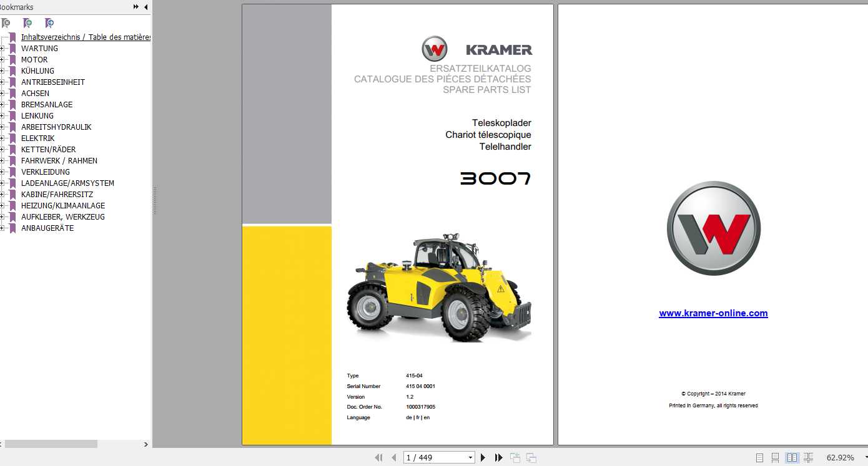
Task: Go to the next page
Action: [x=483, y=457]
